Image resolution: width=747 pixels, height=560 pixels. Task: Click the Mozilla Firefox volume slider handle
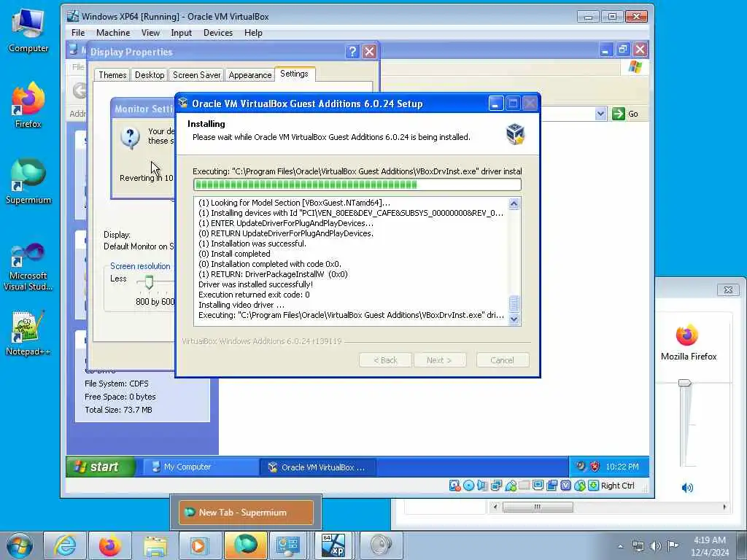(684, 383)
